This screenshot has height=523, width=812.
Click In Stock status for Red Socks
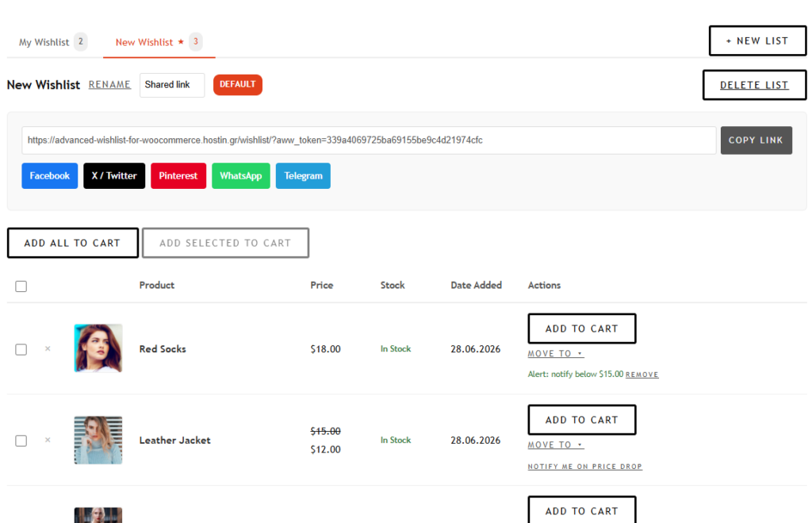pyautogui.click(x=396, y=349)
